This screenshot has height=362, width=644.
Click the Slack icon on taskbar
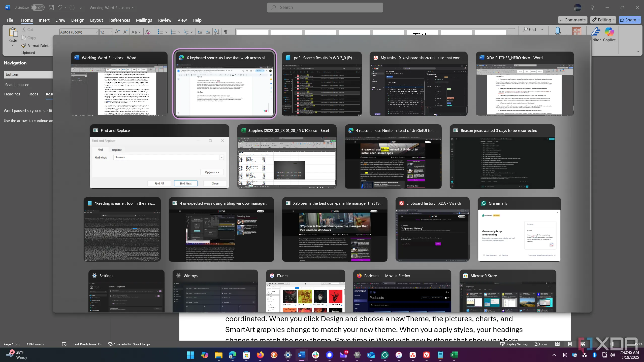[x=315, y=355]
